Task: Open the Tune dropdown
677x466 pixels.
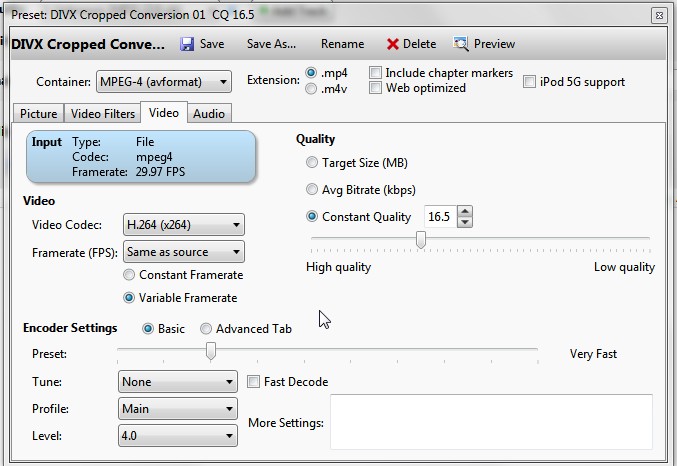Action: [x=177, y=381]
